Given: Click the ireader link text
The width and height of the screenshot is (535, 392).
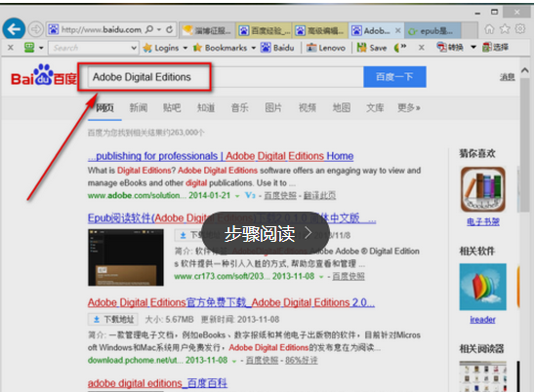Looking at the screenshot, I should (482, 320).
